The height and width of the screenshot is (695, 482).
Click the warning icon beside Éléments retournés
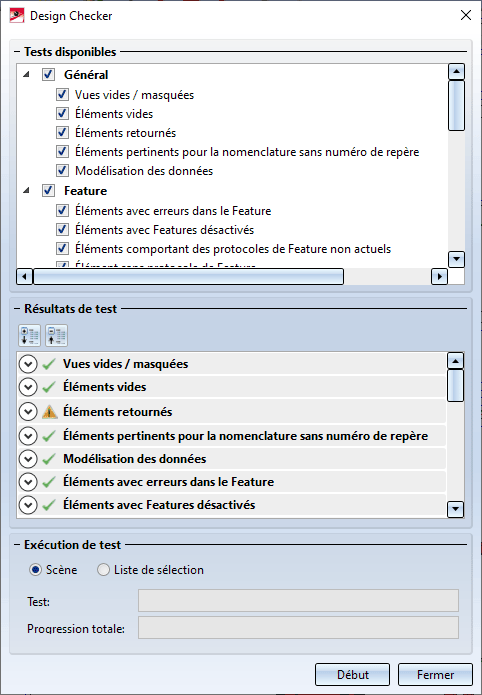pos(49,412)
